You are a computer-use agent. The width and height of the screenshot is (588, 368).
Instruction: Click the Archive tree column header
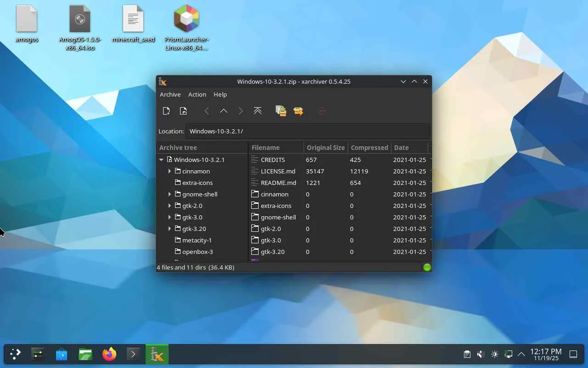[202, 148]
